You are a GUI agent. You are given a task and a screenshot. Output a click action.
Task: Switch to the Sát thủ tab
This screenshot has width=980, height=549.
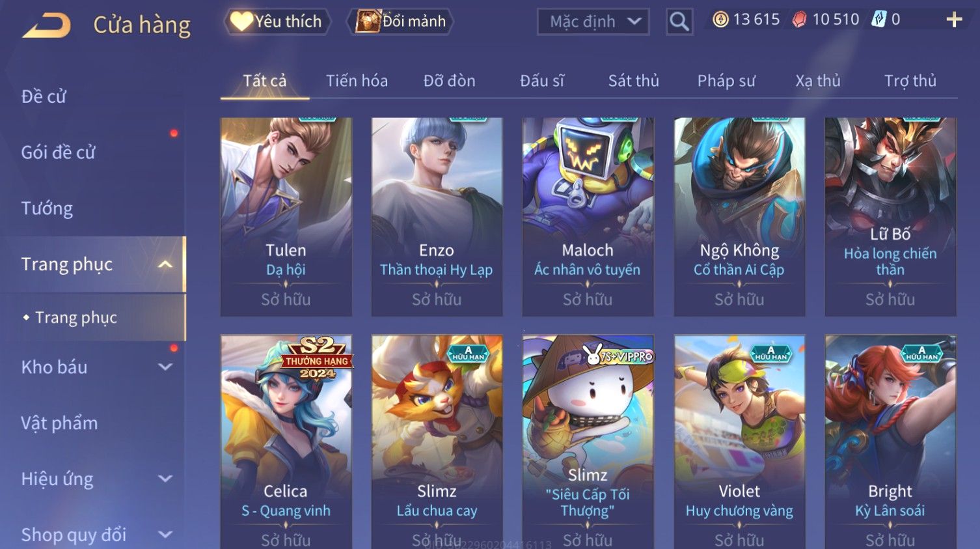[633, 81]
